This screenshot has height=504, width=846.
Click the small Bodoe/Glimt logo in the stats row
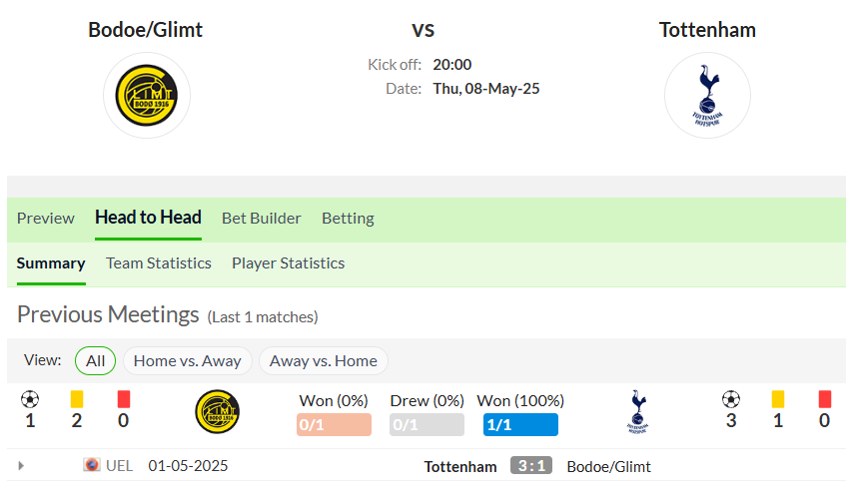(218, 412)
